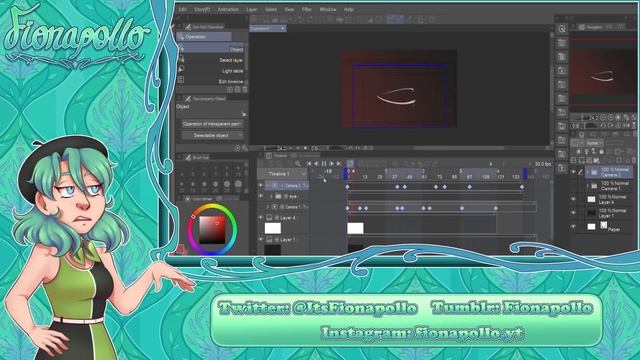The image size is (640, 360).
Task: Select the last keyframe on the Camera 1 track
Action: pos(496,208)
